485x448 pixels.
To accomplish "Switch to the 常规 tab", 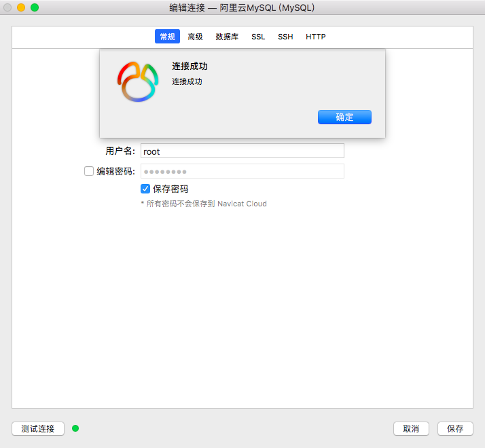I will click(x=167, y=37).
